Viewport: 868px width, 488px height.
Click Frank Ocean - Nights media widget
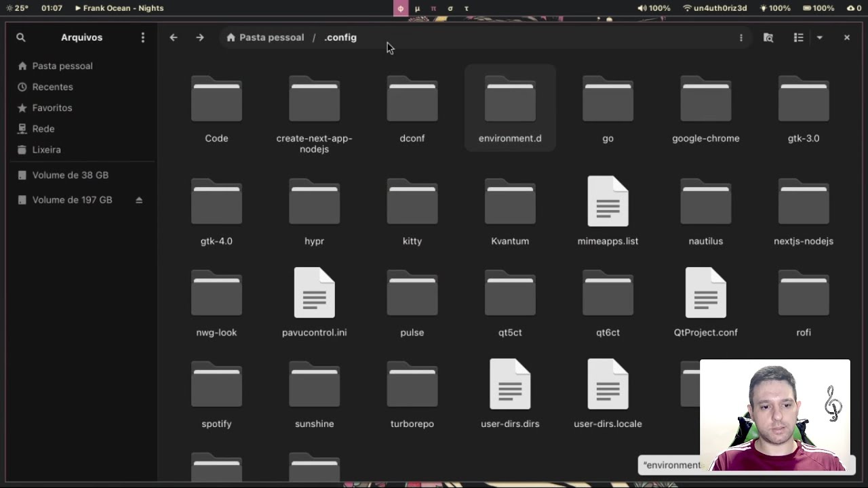coord(119,8)
